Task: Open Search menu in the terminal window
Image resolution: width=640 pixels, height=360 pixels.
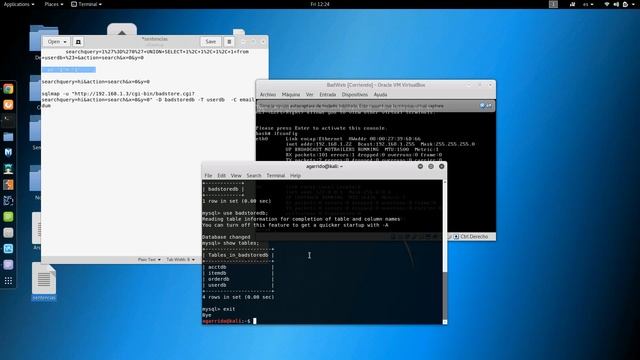Action: [x=253, y=176]
